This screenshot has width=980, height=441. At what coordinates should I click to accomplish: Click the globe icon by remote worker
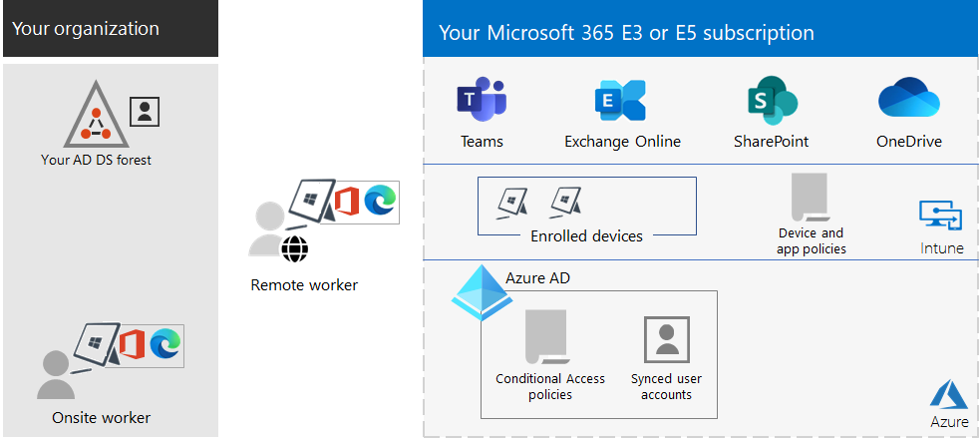point(294,248)
